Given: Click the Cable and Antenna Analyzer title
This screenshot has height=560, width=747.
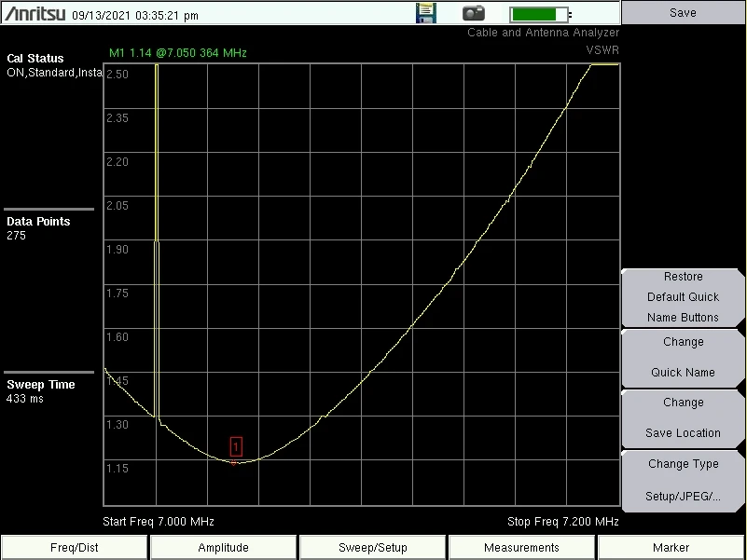Looking at the screenshot, I should (543, 33).
